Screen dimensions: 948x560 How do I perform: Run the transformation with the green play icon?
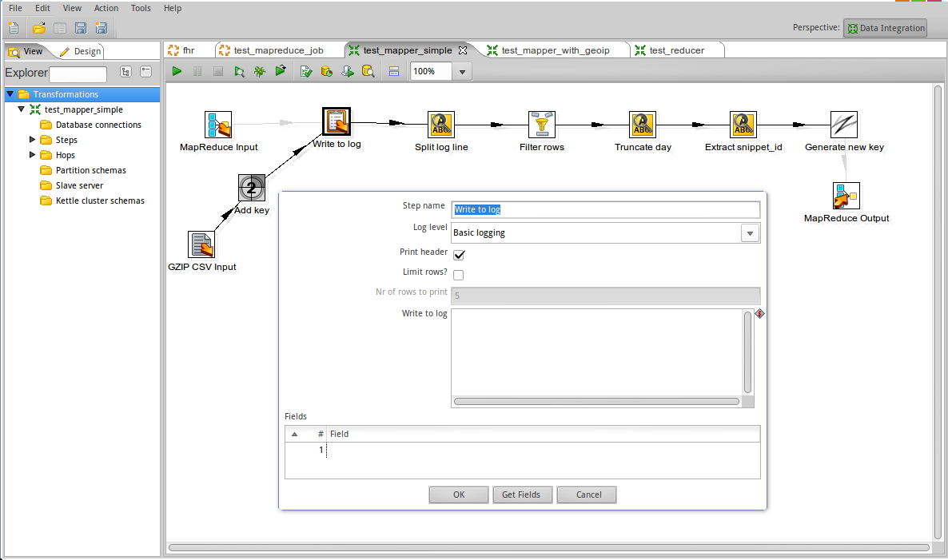[177, 71]
